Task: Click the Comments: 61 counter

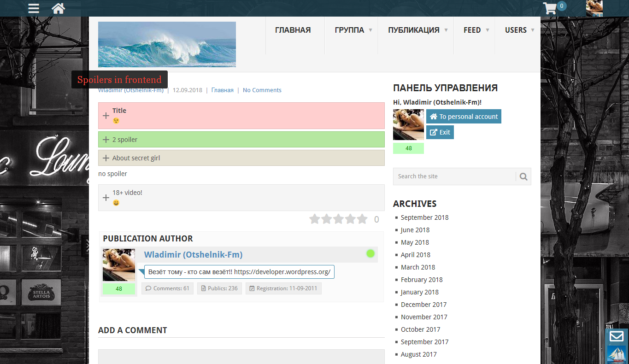Action: pos(167,288)
